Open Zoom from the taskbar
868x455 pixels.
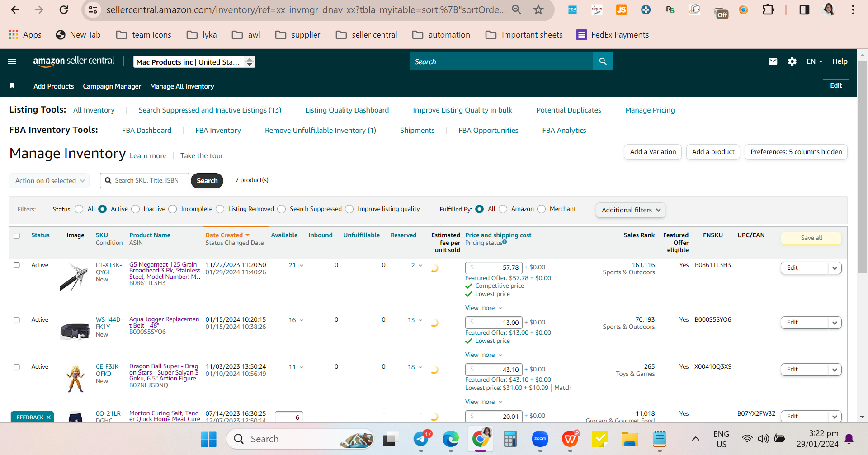[540, 439]
